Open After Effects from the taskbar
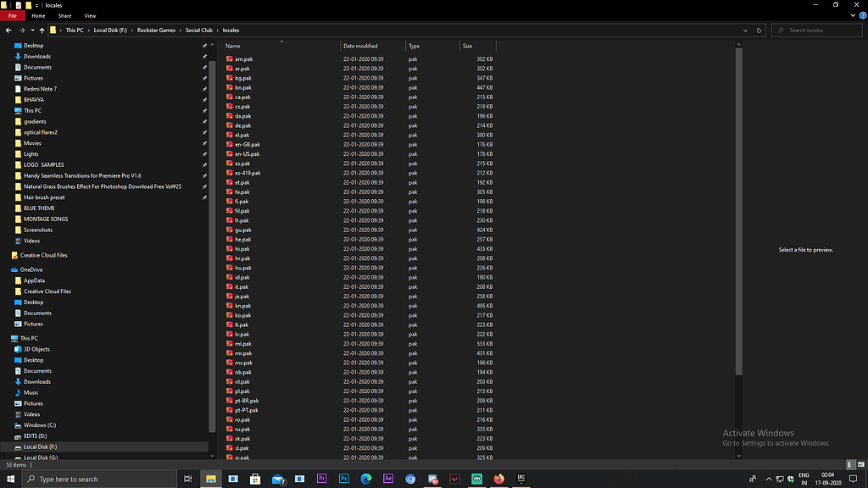Image resolution: width=868 pixels, height=488 pixels. point(388,478)
